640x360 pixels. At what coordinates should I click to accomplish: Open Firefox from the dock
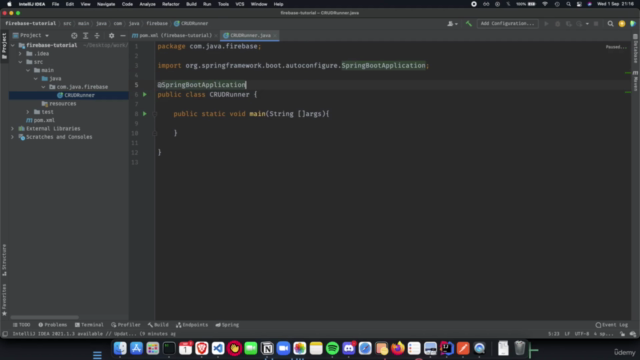coord(398,348)
